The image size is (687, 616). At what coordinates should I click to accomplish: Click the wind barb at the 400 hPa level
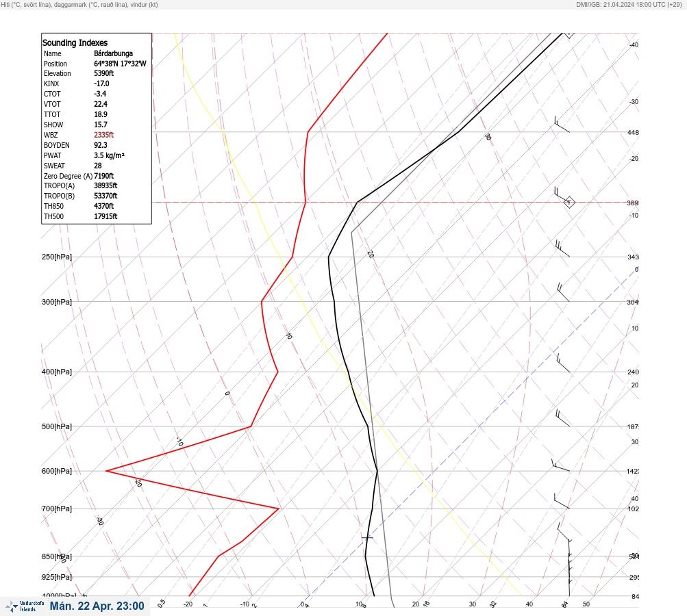(563, 363)
